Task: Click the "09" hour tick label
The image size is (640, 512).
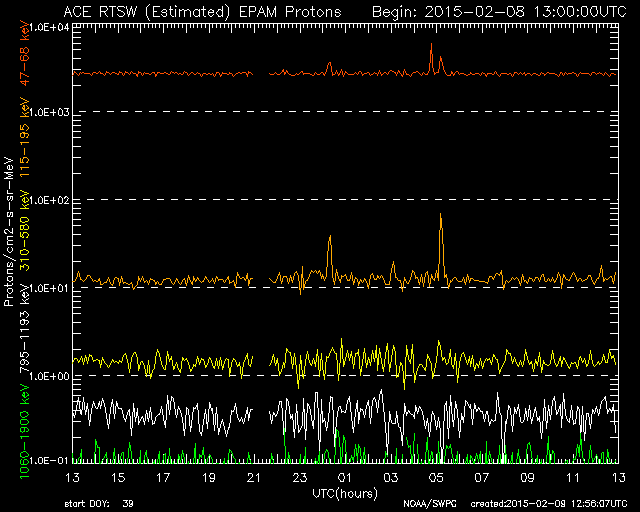Action: (527, 477)
